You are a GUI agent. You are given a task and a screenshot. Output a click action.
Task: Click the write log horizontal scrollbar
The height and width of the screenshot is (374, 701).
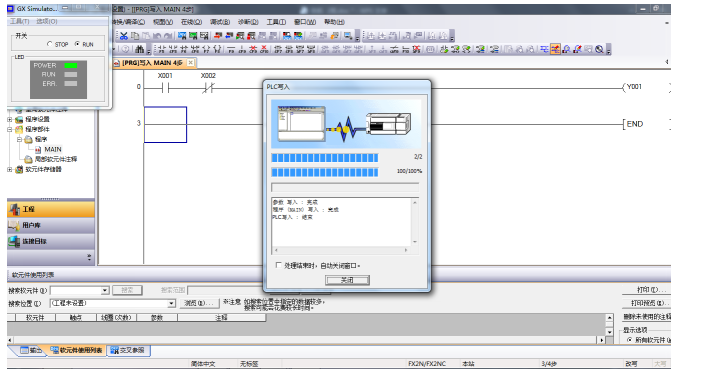341,250
